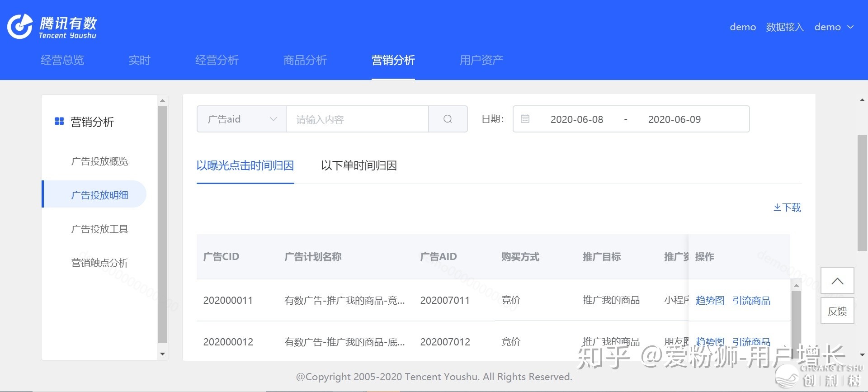Switch to 以下单时间归因 tab
This screenshot has width=868, height=392.
click(x=359, y=165)
